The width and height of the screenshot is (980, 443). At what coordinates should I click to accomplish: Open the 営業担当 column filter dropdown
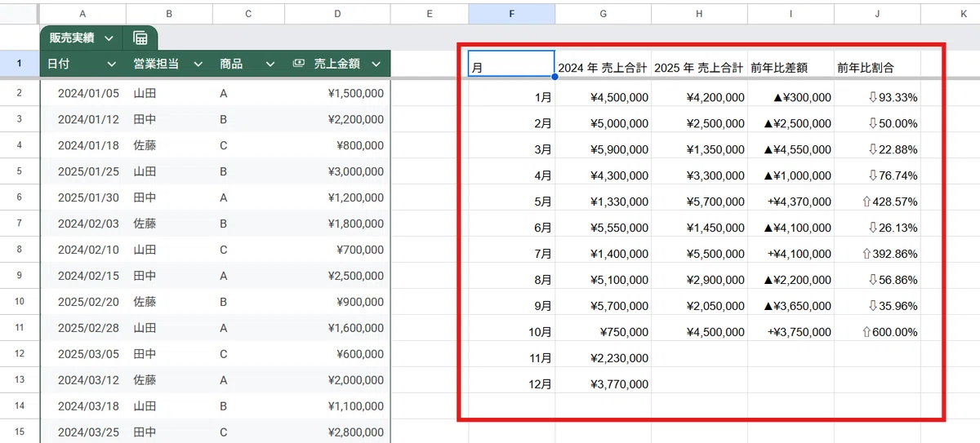click(x=198, y=64)
